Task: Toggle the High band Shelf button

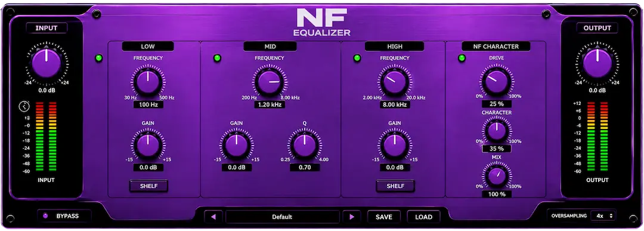Action: coord(395,186)
